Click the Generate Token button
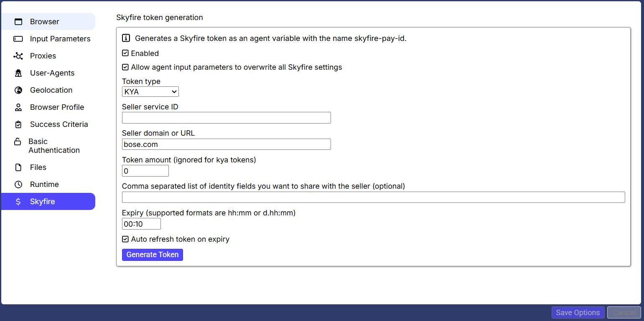This screenshot has height=321, width=644. (152, 255)
